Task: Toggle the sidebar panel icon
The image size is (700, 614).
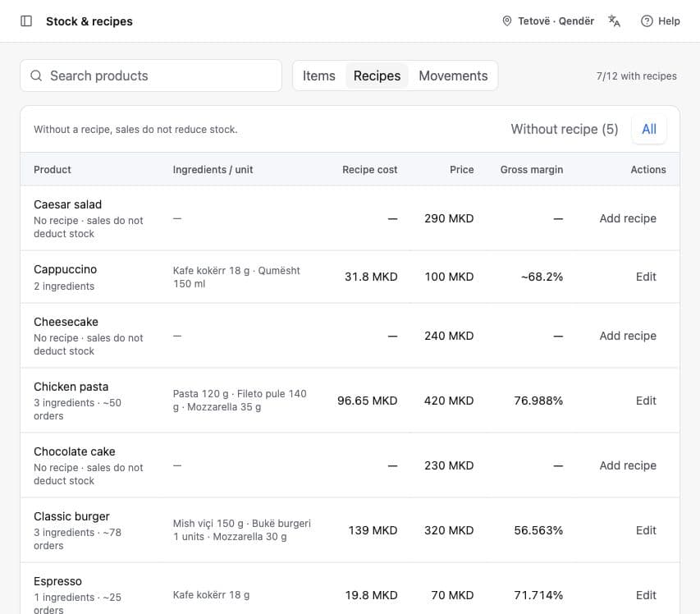Action: (26, 21)
